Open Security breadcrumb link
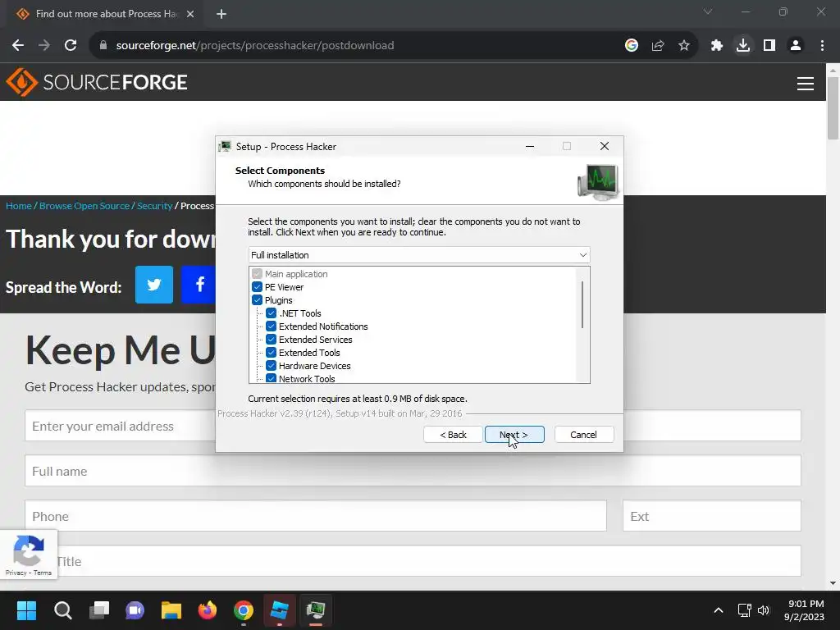This screenshot has width=840, height=630. click(x=154, y=206)
